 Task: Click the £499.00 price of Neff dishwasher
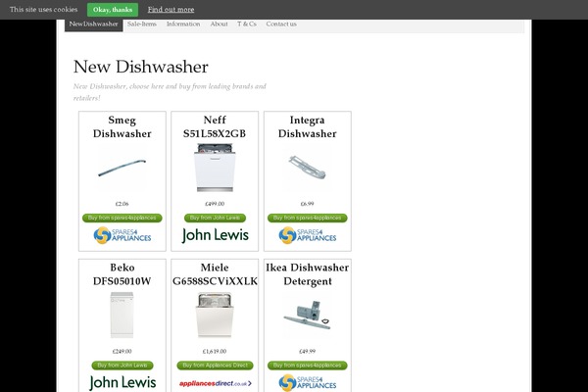[x=215, y=204]
